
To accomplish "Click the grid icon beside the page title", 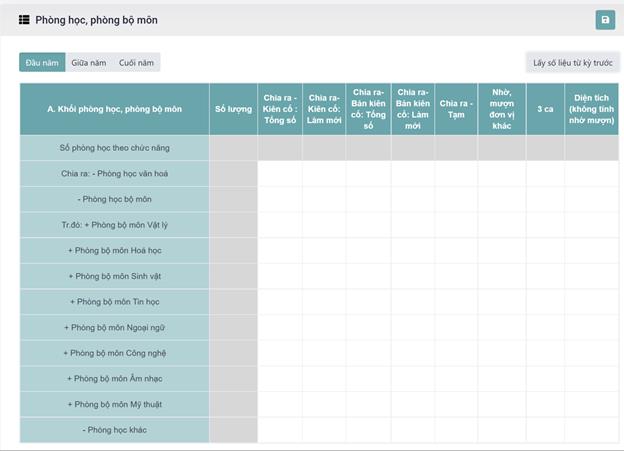I will (24, 20).
